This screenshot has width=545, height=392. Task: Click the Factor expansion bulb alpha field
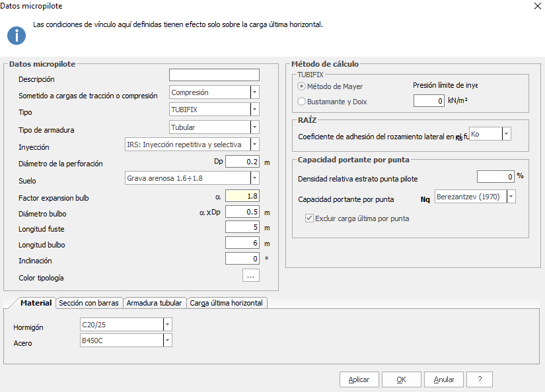click(242, 196)
